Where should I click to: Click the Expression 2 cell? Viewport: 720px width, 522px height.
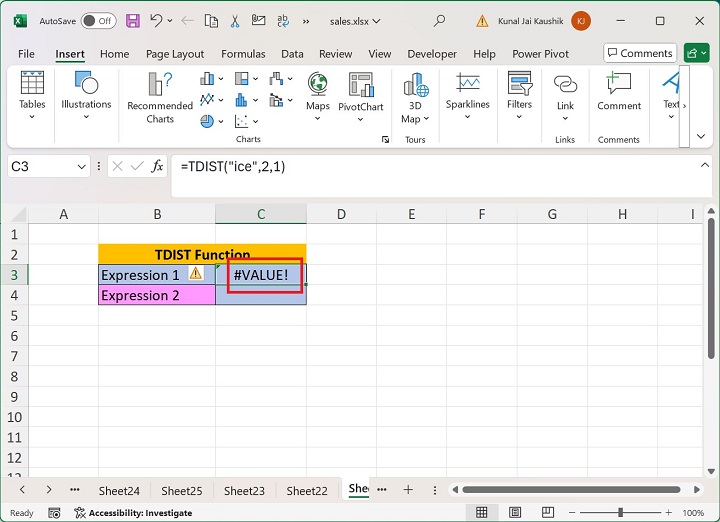pos(157,295)
